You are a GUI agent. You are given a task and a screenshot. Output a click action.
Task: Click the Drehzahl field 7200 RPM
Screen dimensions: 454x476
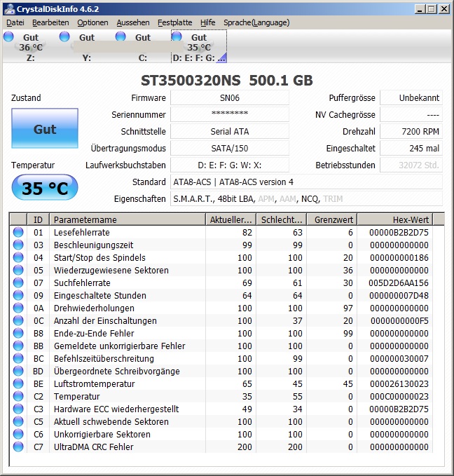[x=411, y=132]
